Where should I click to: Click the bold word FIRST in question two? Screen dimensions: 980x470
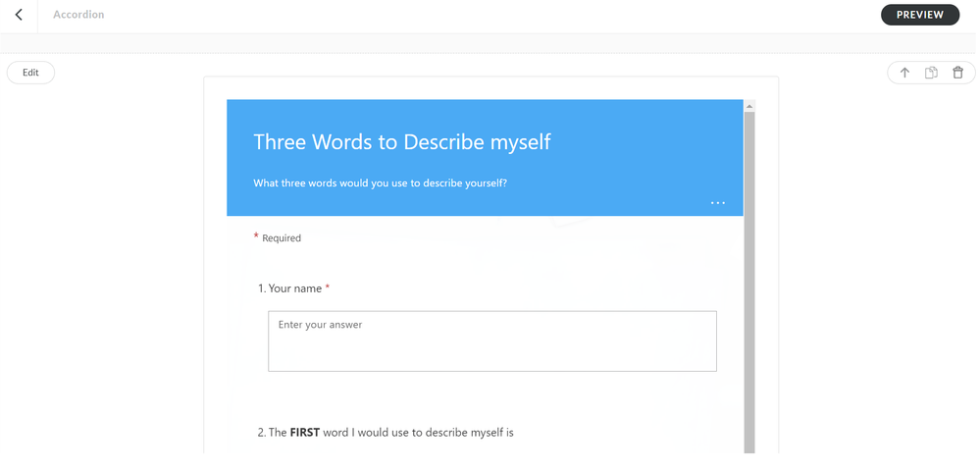(x=305, y=433)
